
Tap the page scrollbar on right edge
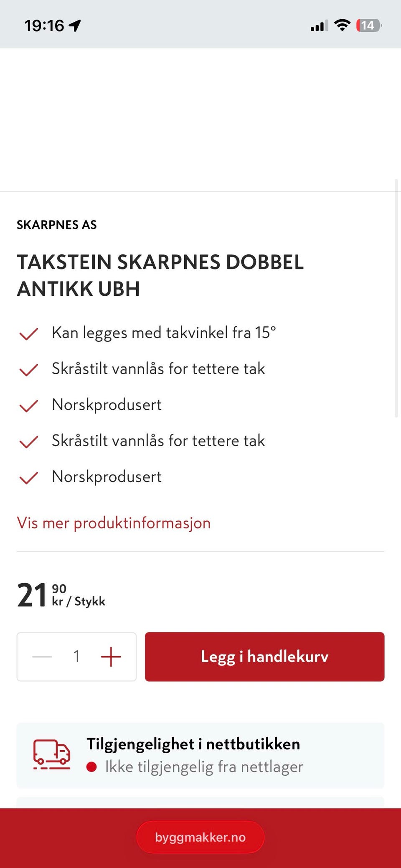(396, 298)
